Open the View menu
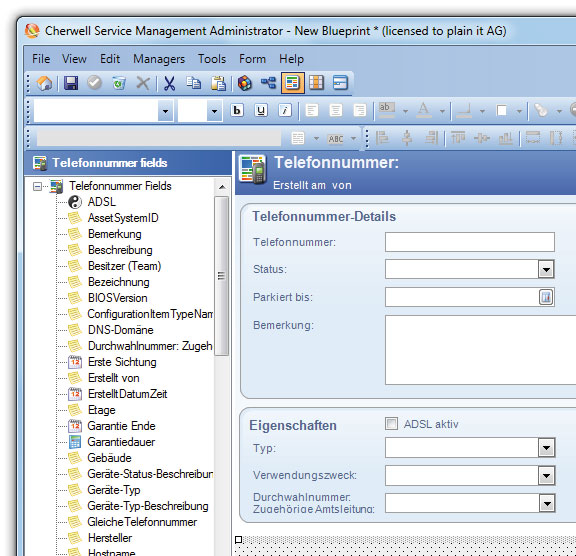Viewport: 576px width, 556px height. click(74, 59)
